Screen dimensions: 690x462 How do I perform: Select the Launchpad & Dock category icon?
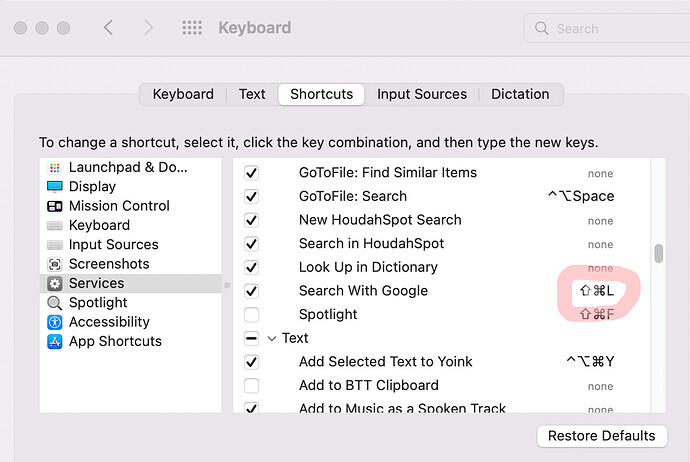55,168
